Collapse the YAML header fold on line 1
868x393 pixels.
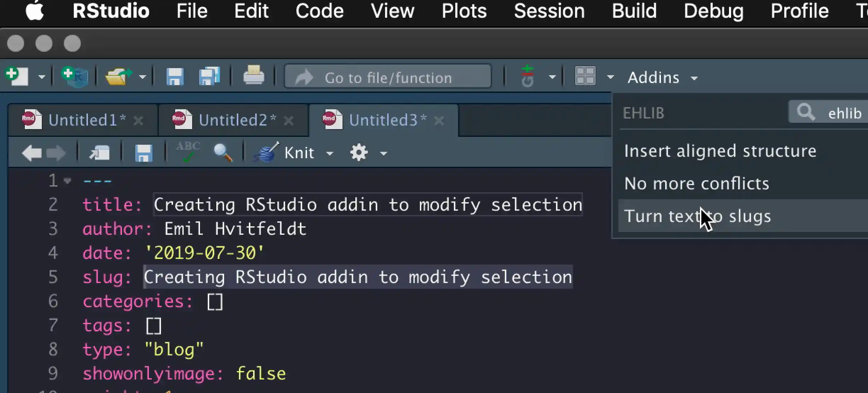67,181
